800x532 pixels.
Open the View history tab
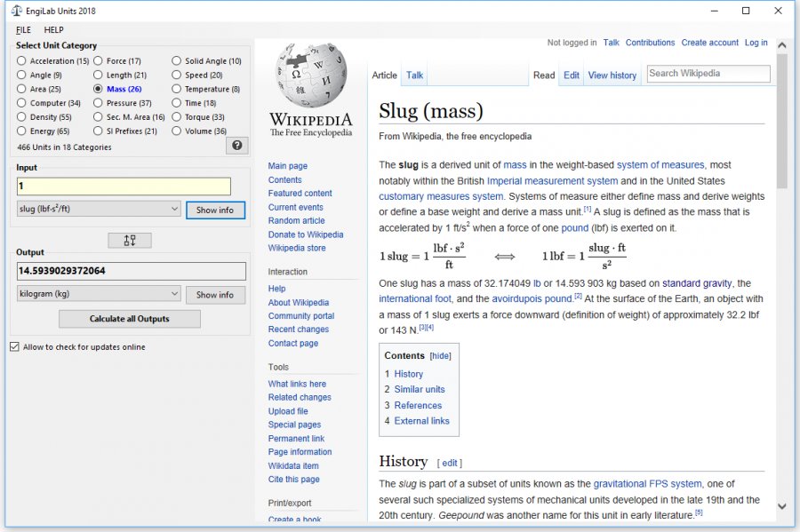click(x=612, y=75)
